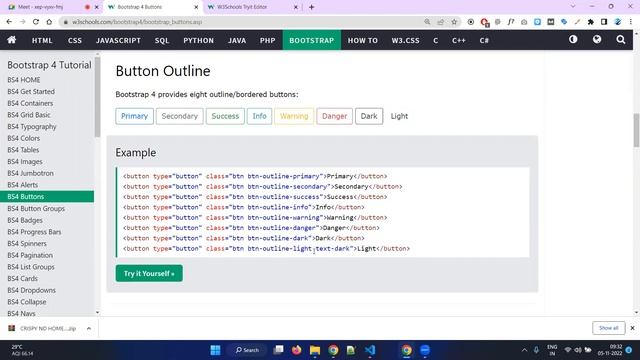Open BS4 Progress Bars sidebar link
640x360 pixels.
click(x=34, y=231)
